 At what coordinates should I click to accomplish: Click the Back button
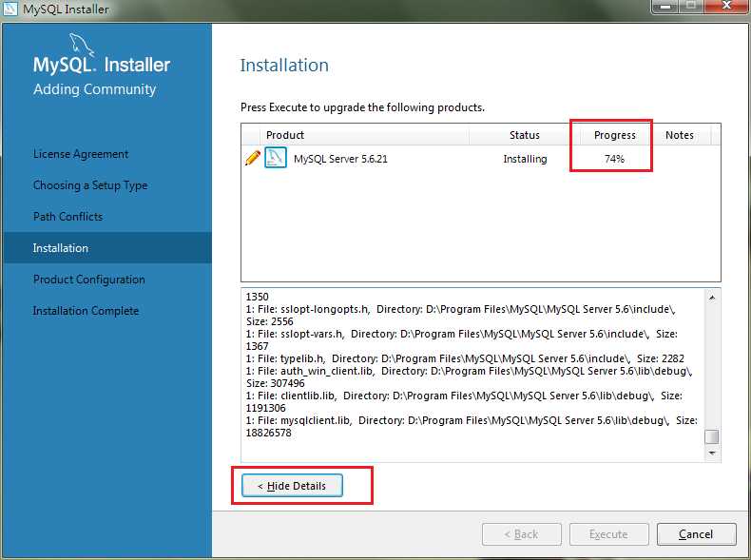[x=522, y=534]
